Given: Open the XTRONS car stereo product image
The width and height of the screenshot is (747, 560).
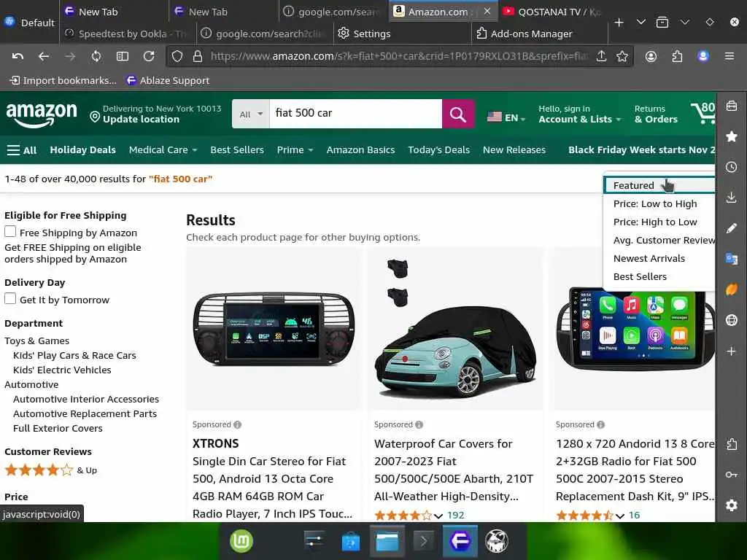Looking at the screenshot, I should tap(274, 329).
